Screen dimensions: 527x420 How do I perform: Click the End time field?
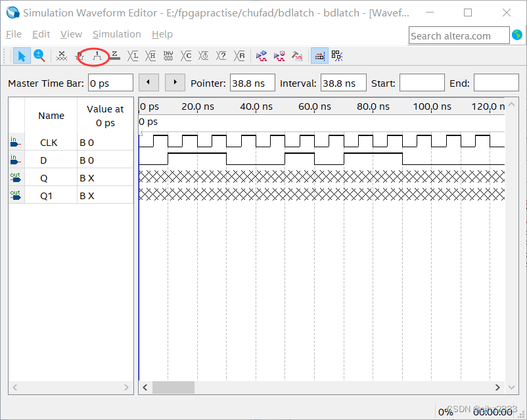coord(496,83)
